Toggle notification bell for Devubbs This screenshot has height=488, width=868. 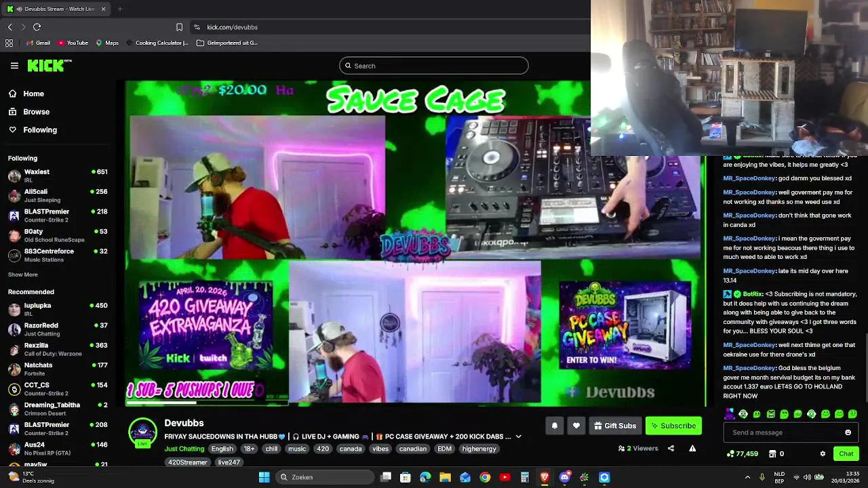click(x=554, y=426)
